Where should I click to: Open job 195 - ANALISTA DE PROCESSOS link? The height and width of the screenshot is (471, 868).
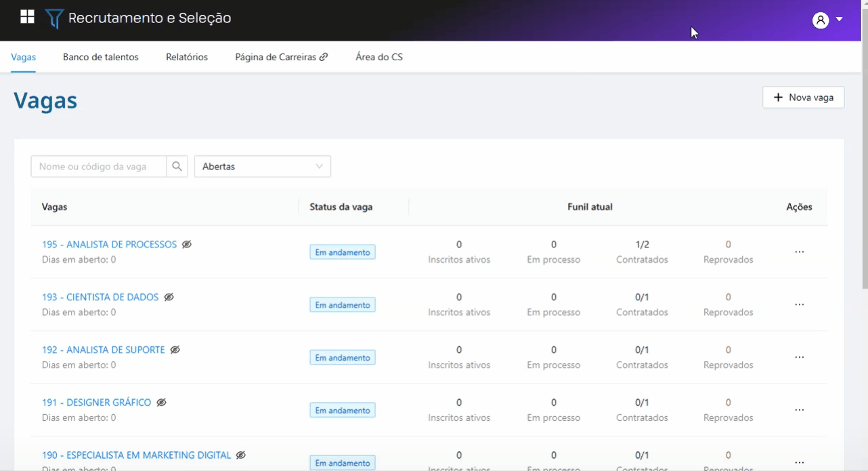click(109, 245)
